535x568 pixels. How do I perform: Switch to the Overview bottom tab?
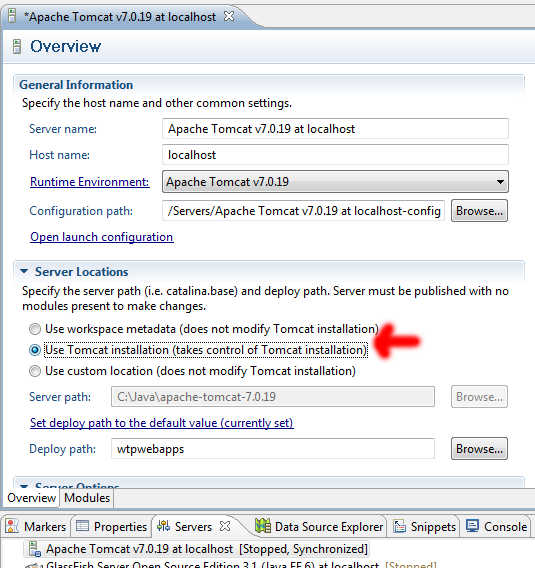click(32, 498)
